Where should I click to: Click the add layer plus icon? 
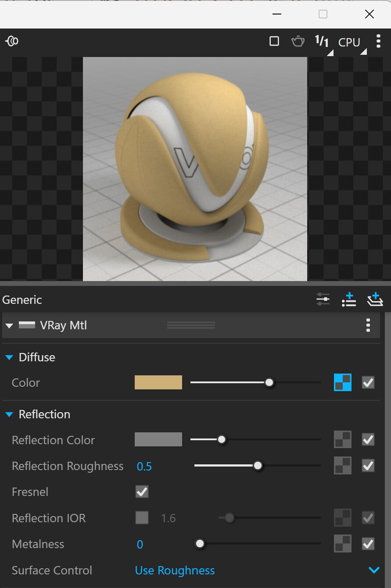pos(375,299)
